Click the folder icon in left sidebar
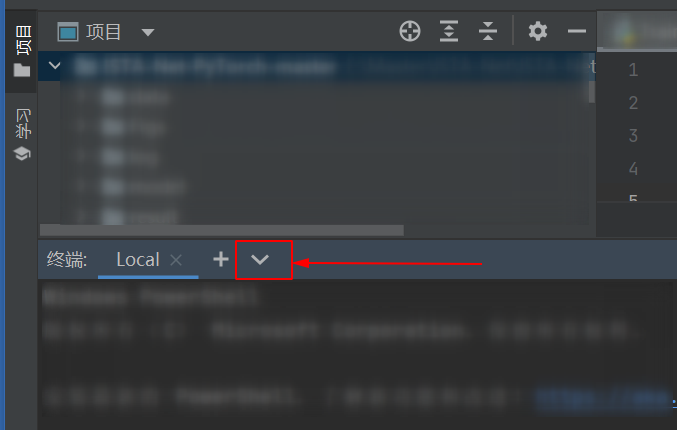 [22, 70]
